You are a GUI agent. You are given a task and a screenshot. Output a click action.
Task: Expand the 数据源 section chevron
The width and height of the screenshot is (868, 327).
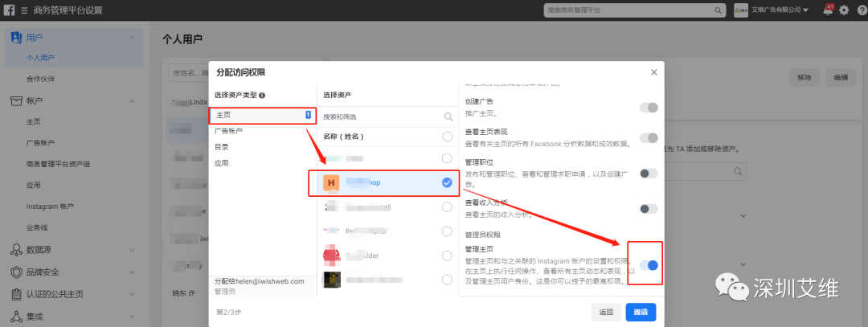[132, 250]
